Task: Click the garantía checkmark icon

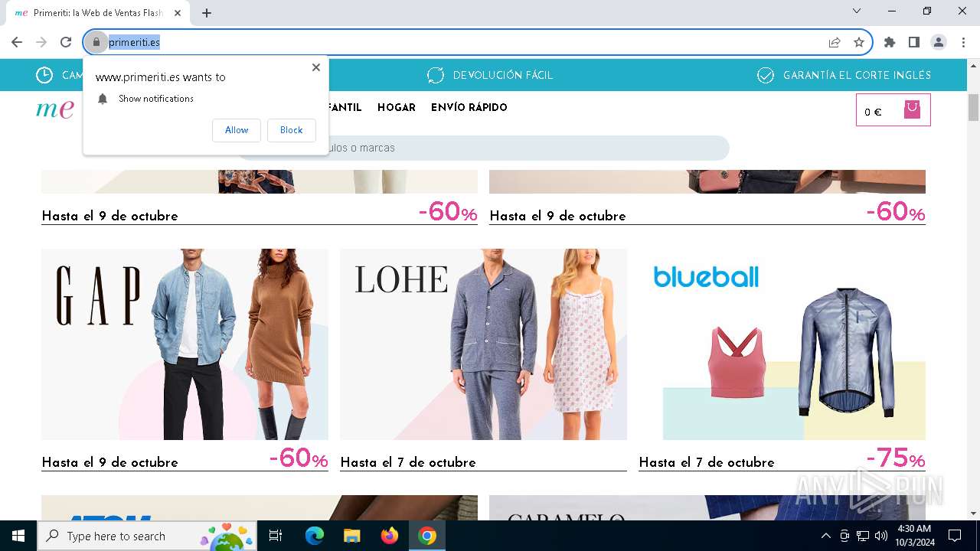Action: (x=765, y=75)
